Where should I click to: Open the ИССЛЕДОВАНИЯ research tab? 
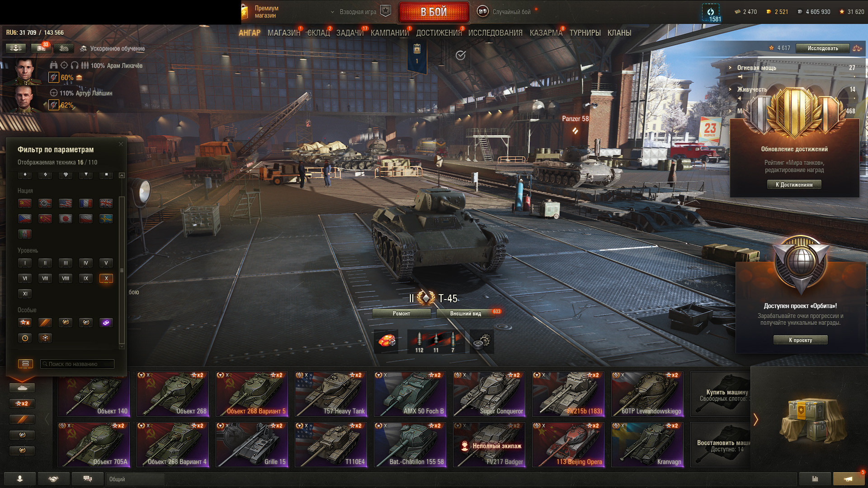(495, 33)
